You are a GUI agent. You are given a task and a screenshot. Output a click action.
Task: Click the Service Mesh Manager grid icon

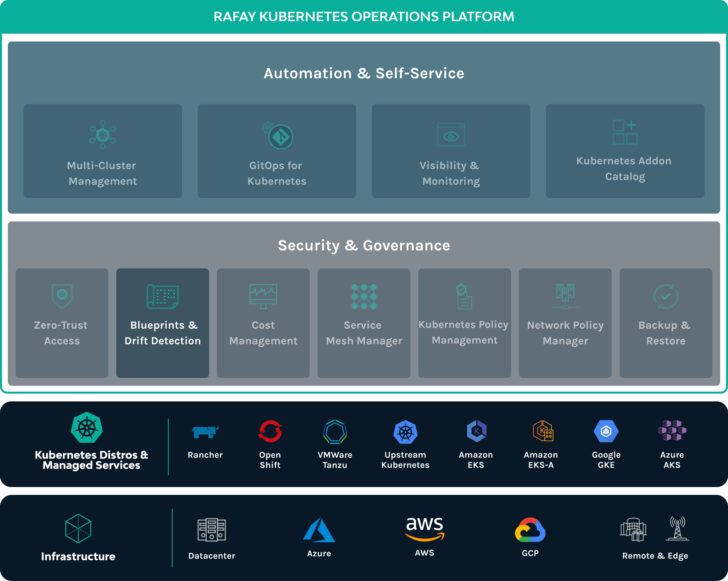364,296
